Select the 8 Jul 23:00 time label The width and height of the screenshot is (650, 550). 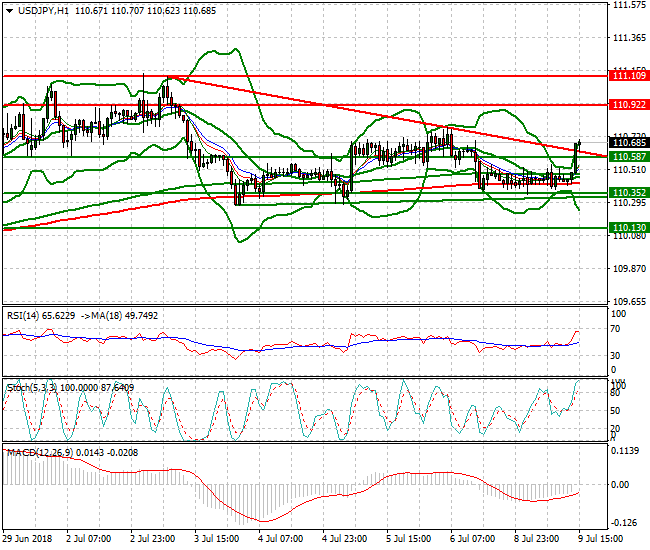point(536,539)
